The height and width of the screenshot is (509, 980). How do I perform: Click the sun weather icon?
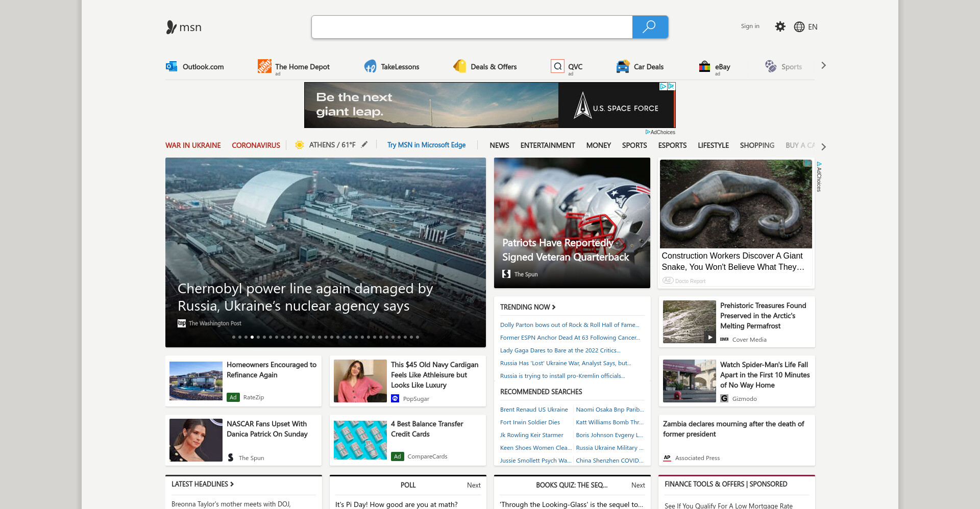click(x=300, y=145)
